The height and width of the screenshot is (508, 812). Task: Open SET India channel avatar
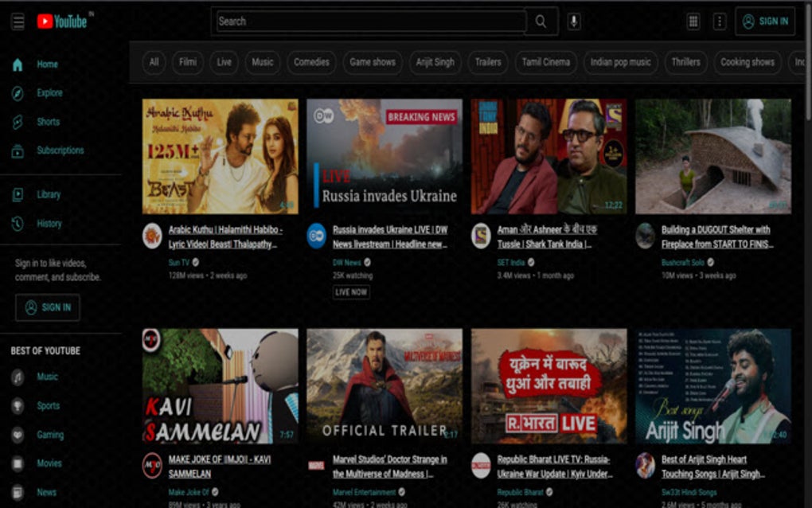[x=481, y=236]
